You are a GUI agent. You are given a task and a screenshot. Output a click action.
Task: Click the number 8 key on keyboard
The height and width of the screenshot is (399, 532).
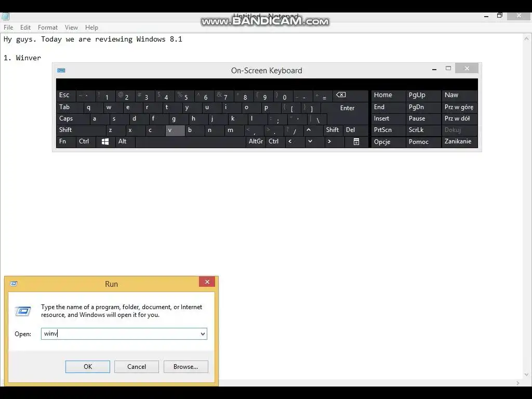pos(244,96)
